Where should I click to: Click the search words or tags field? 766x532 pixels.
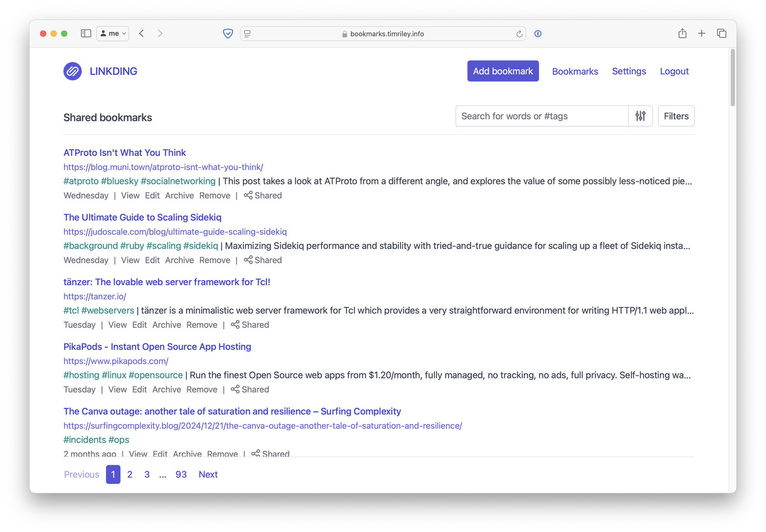pyautogui.click(x=541, y=116)
